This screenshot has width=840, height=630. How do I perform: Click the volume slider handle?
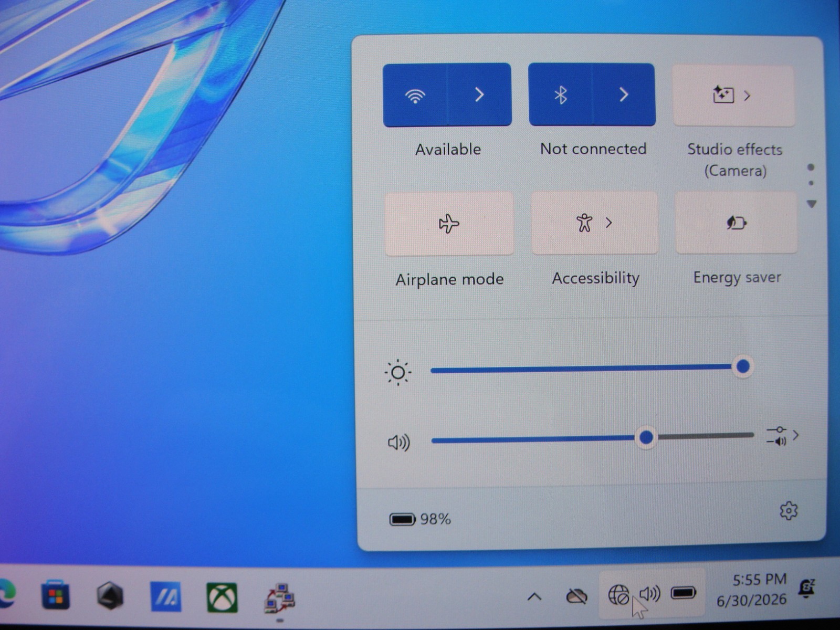click(x=646, y=437)
